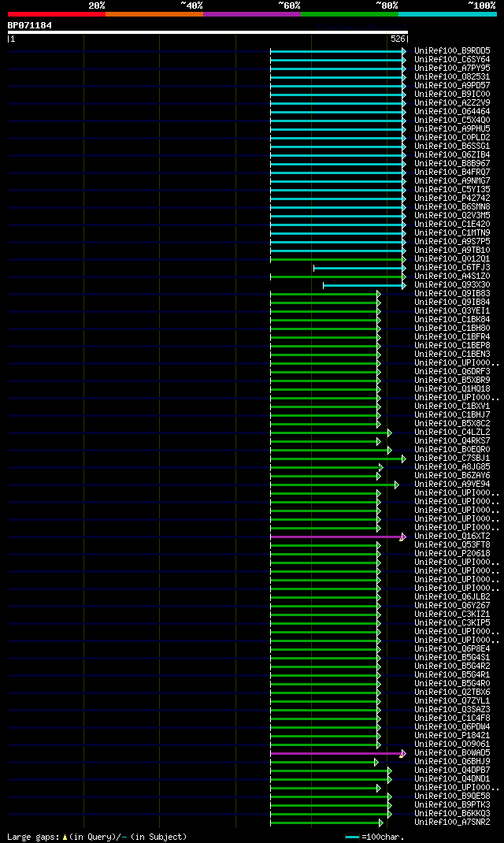Open hit UniRef100_A7SNR2
Screen dimensions: 504x843
(x=452, y=822)
